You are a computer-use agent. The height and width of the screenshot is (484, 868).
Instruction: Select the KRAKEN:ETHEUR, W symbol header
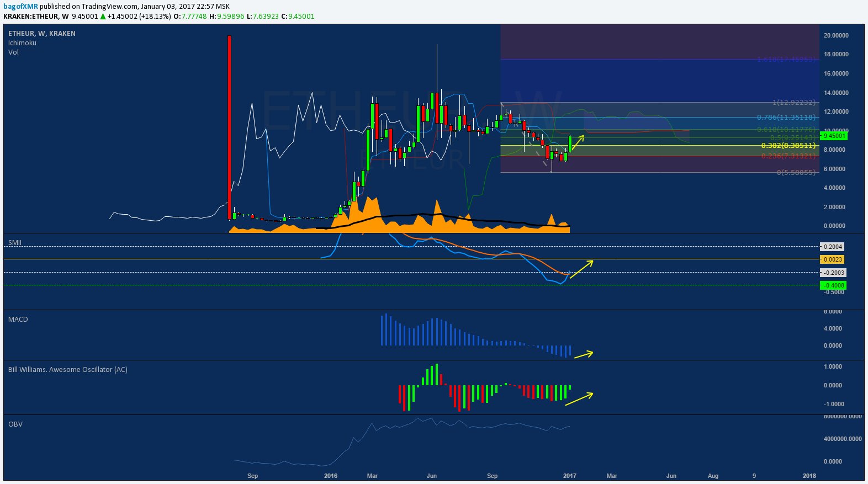pos(36,17)
